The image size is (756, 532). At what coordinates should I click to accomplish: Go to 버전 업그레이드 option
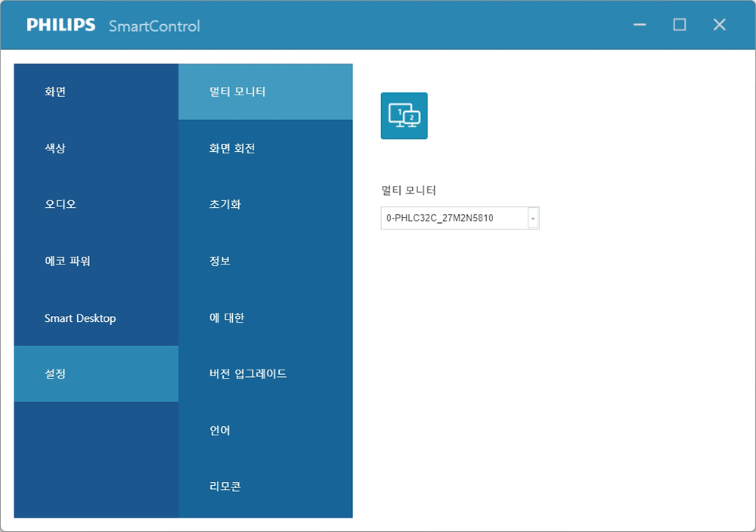coord(265,374)
